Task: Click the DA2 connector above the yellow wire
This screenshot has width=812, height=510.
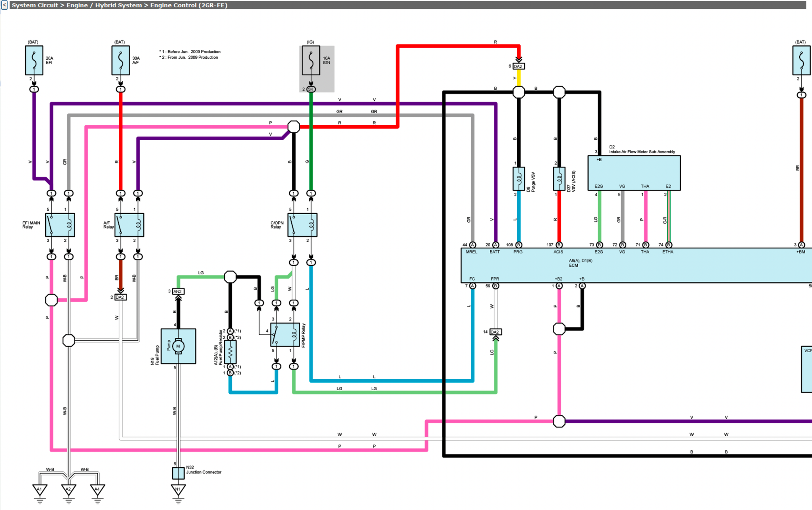Action: click(x=518, y=66)
